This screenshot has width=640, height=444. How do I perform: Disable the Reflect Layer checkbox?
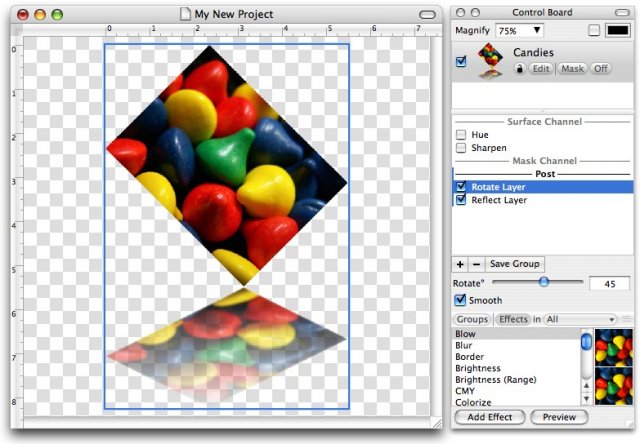pos(461,200)
